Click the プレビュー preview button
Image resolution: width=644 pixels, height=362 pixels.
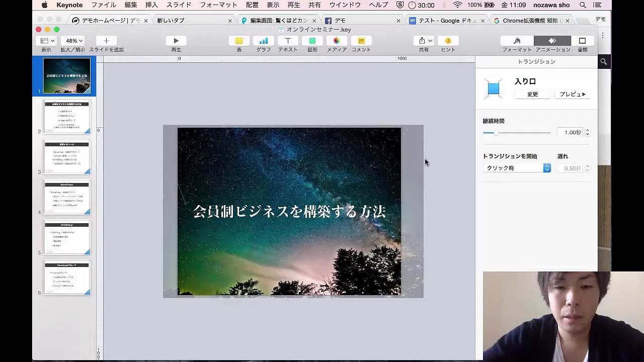pyautogui.click(x=573, y=95)
